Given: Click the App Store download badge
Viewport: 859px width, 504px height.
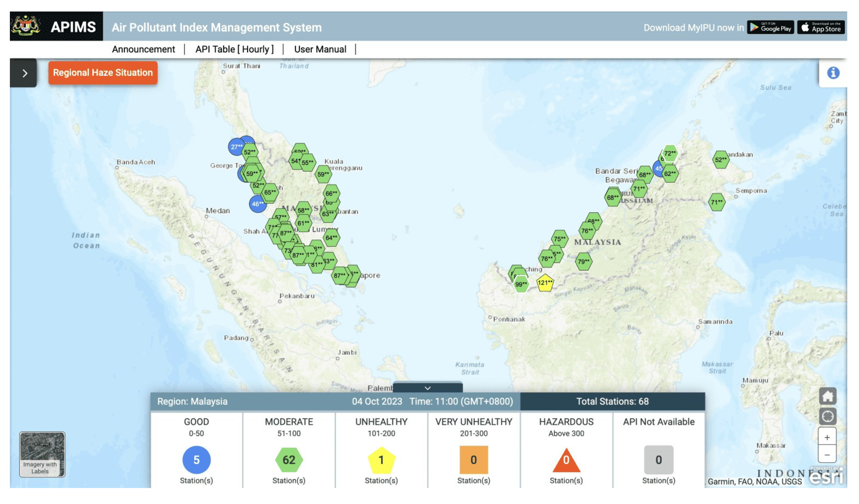Looking at the screenshot, I should point(821,28).
